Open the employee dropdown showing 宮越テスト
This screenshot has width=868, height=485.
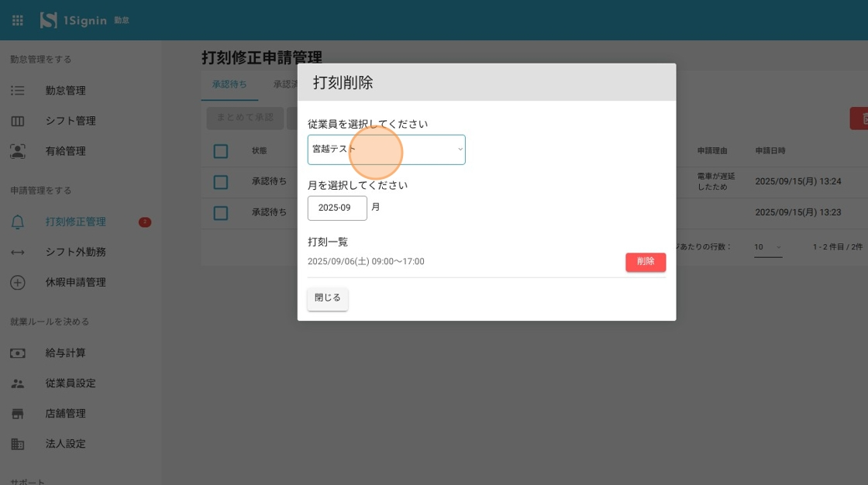coord(387,150)
